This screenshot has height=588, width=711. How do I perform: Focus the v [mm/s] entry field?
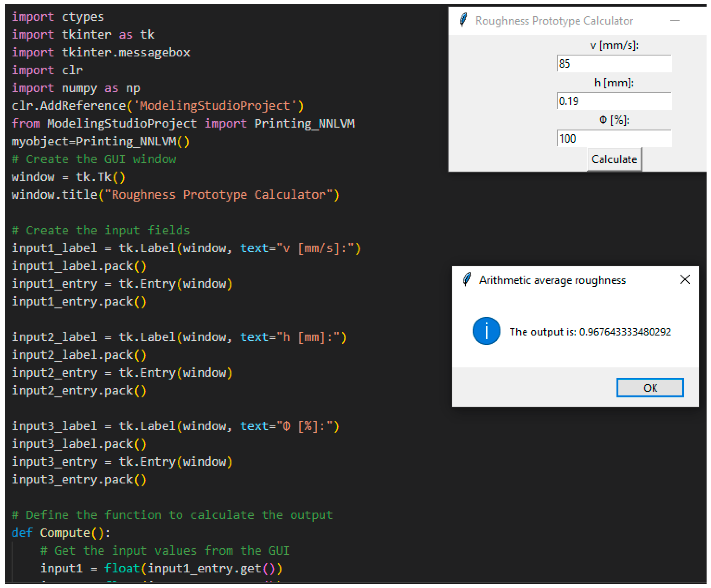614,64
